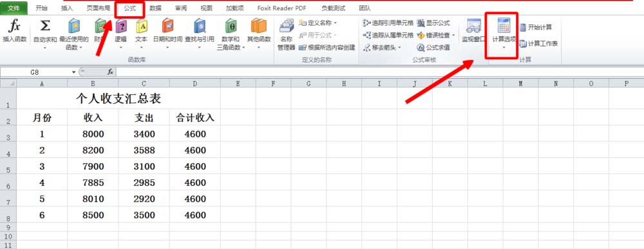The height and width of the screenshot is (249, 644).
Task: Click the AutoSum (自动求和) sigma icon
Action: pyautogui.click(x=45, y=26)
